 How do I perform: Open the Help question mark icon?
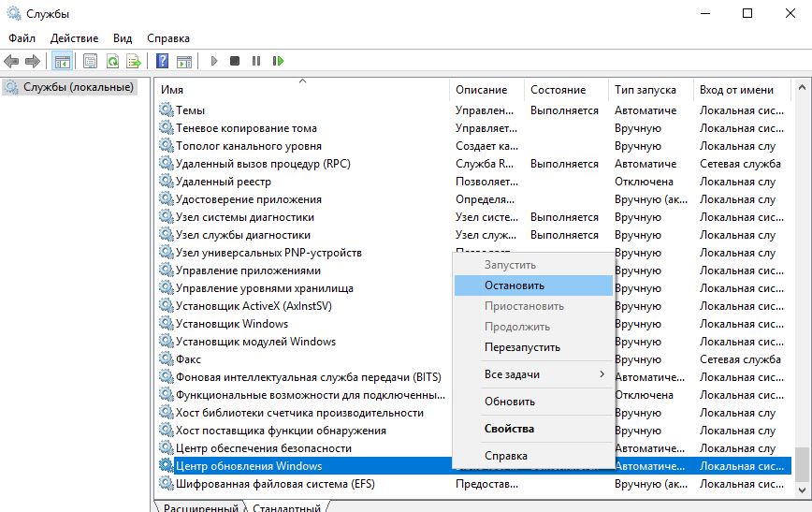click(x=162, y=61)
